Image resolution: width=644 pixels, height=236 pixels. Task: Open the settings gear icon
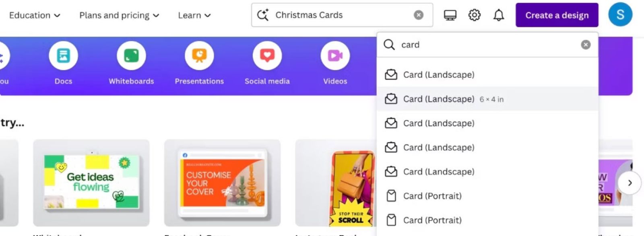475,15
